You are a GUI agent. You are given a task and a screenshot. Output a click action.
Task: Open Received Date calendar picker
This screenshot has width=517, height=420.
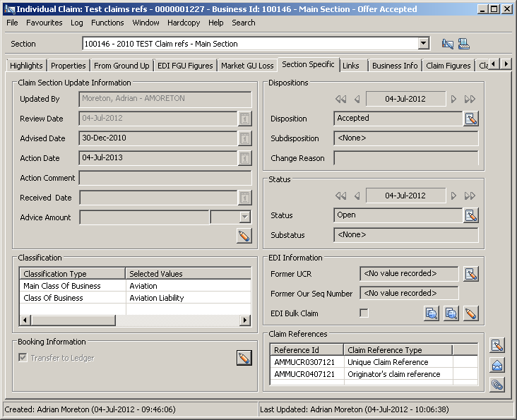point(244,198)
